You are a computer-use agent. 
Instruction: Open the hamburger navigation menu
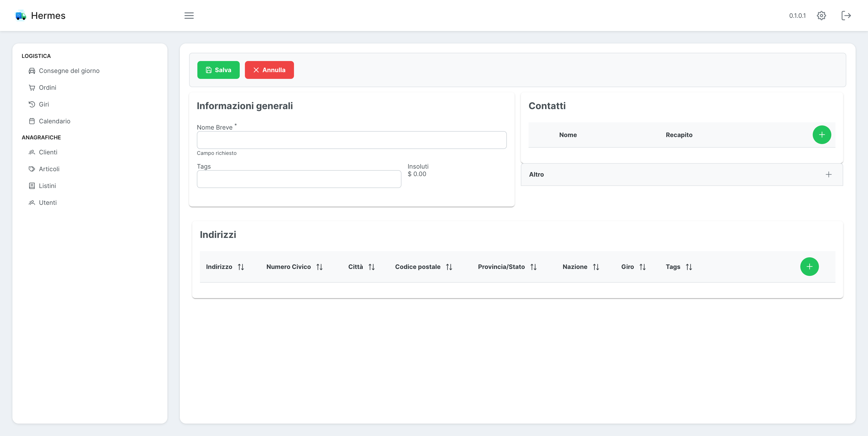point(189,16)
